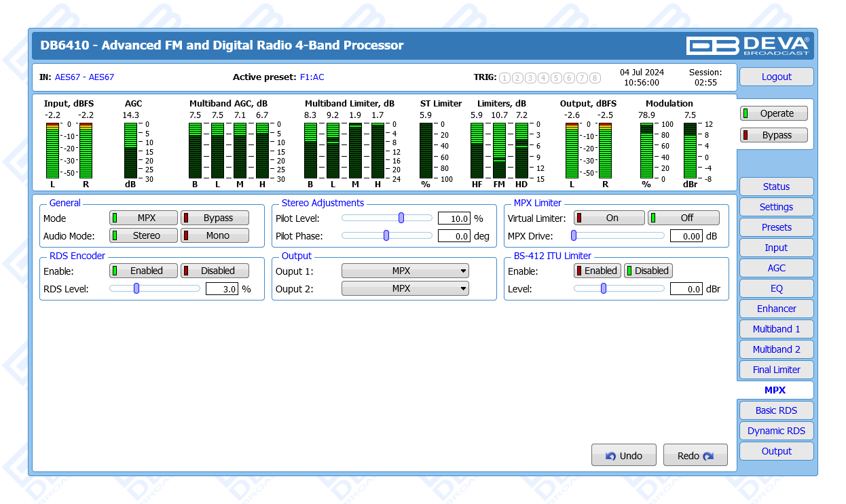
Task: Switch processor to Bypass in sidebar
Action: click(774, 135)
